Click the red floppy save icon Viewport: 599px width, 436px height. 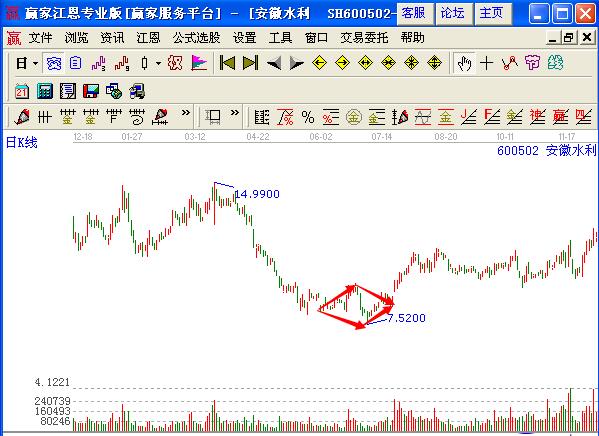point(91,91)
